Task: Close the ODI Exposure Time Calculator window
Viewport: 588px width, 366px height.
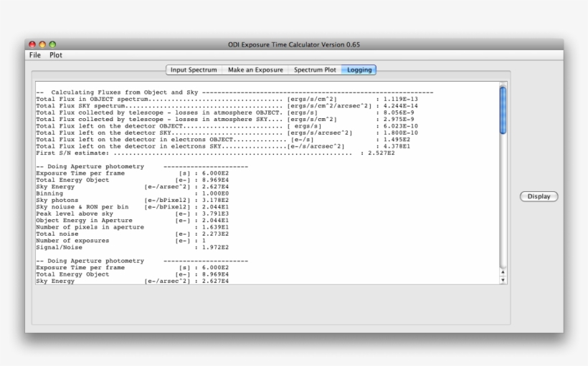Action: pos(32,44)
